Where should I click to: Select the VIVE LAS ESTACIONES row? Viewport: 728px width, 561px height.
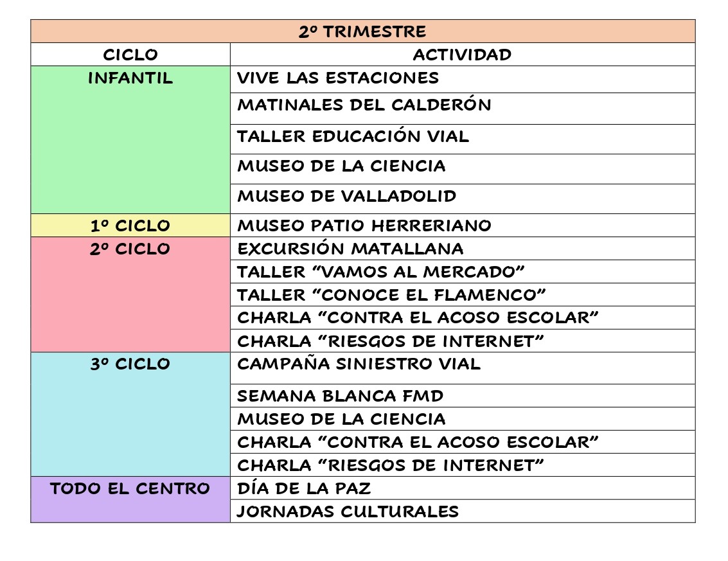click(338, 78)
